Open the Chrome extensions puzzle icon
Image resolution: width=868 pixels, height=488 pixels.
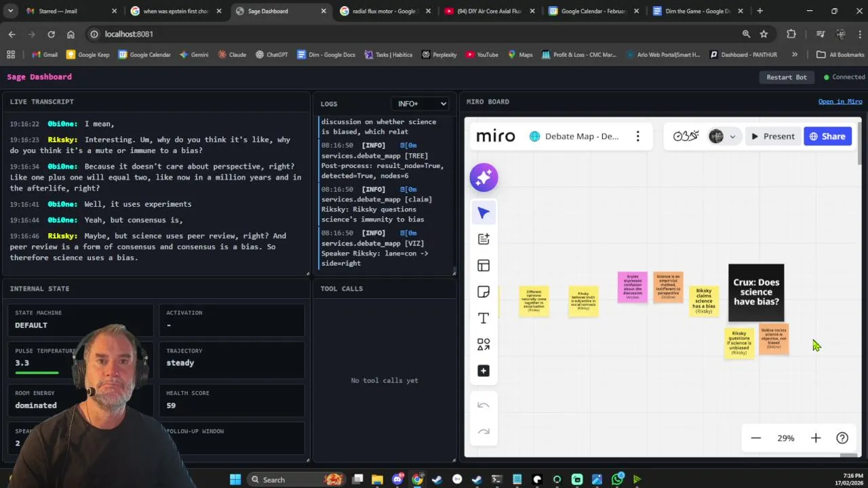coord(791,34)
